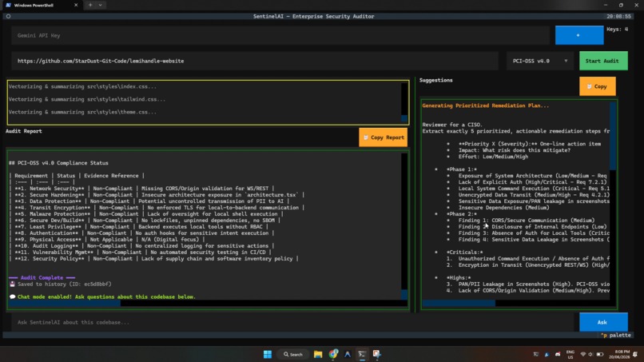
Task: Open the command palette shortcut
Action: (616, 336)
